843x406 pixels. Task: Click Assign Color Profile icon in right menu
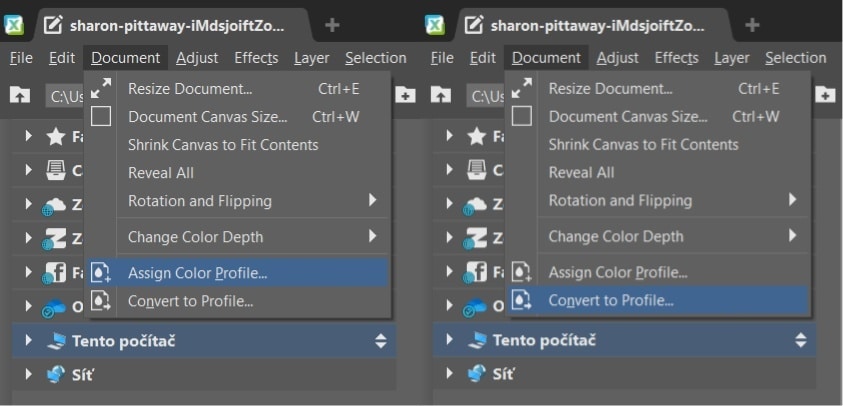pyautogui.click(x=521, y=272)
